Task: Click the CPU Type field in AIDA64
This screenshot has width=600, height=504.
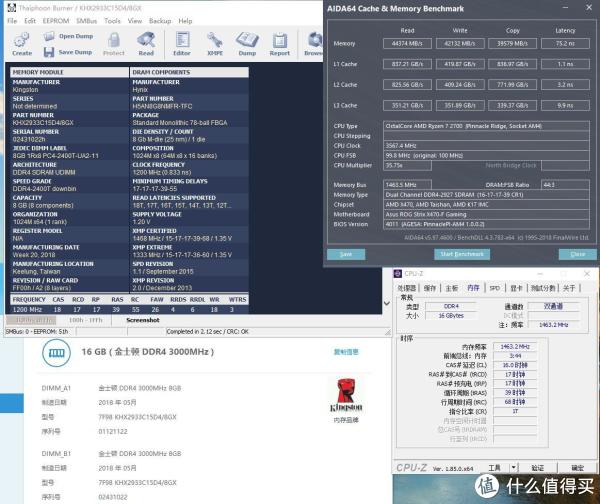Action: [x=486, y=126]
